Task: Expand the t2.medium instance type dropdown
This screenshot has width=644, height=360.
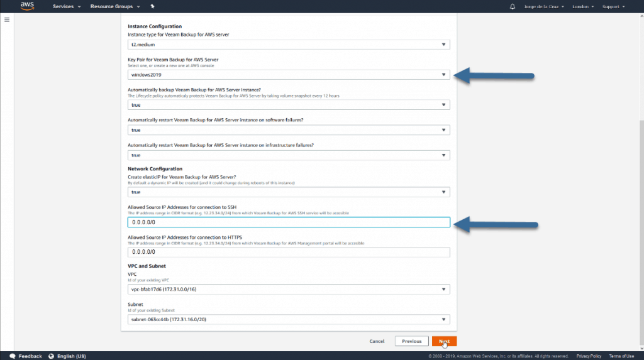Action: click(x=289, y=45)
